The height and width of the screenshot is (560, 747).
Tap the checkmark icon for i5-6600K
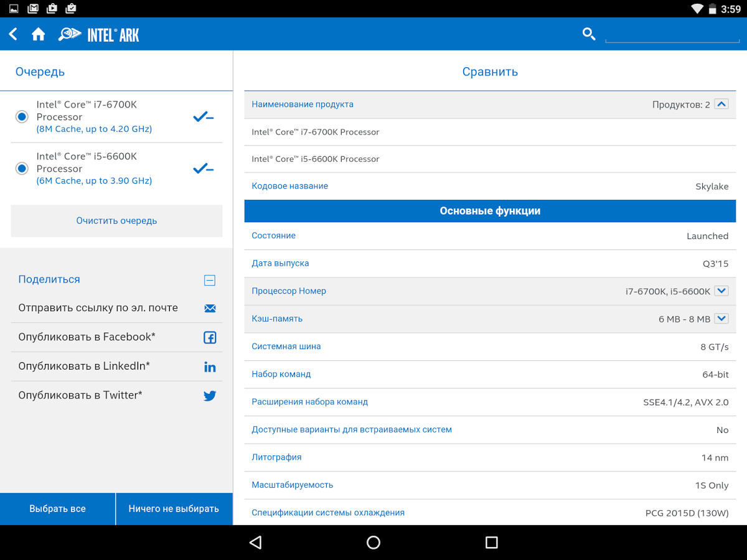[x=204, y=169]
